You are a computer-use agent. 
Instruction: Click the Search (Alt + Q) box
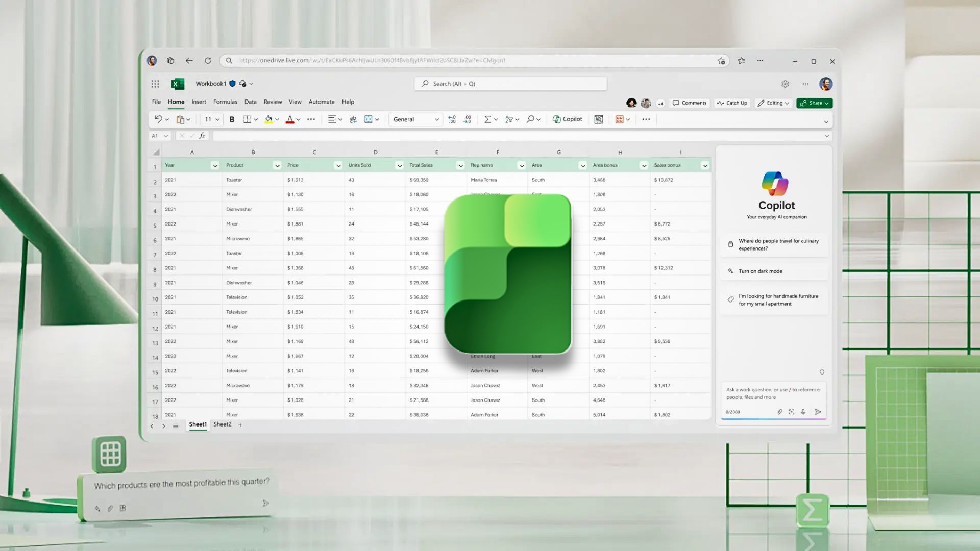(x=510, y=84)
